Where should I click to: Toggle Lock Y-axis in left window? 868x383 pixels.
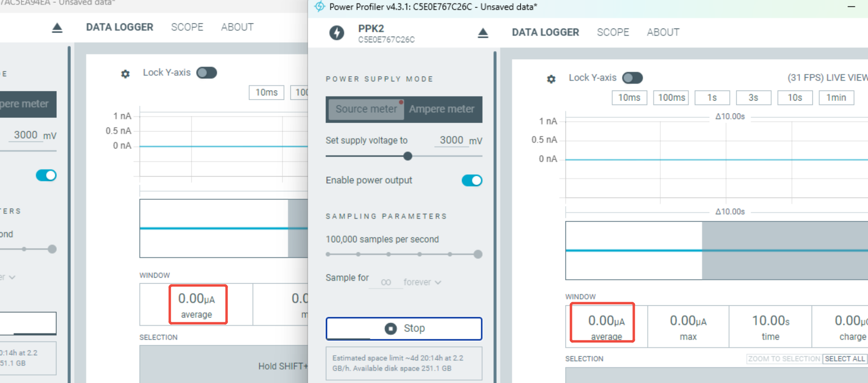click(207, 72)
